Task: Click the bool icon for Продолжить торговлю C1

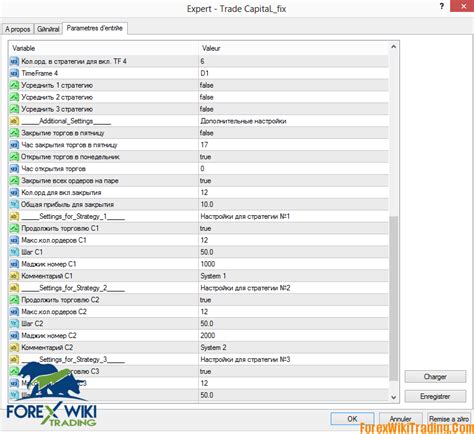Action: click(x=14, y=228)
